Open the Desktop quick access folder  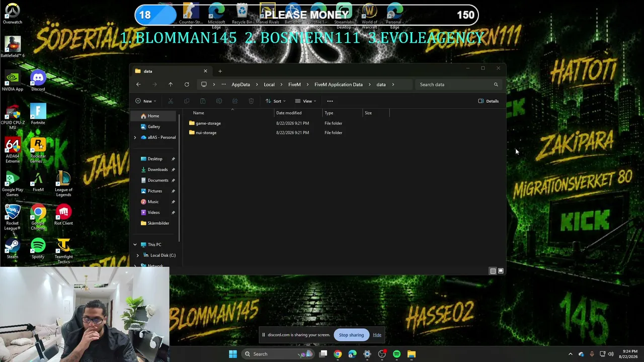155,159
